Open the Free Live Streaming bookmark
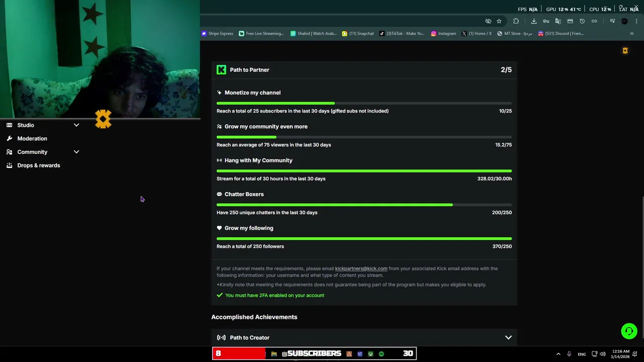 point(262,34)
